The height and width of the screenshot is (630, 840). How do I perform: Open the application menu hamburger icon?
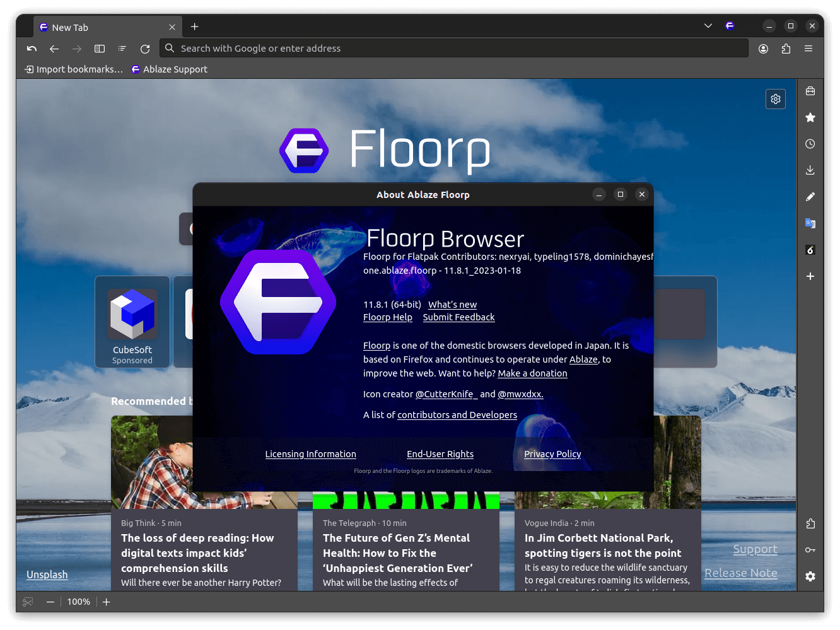pos(808,49)
